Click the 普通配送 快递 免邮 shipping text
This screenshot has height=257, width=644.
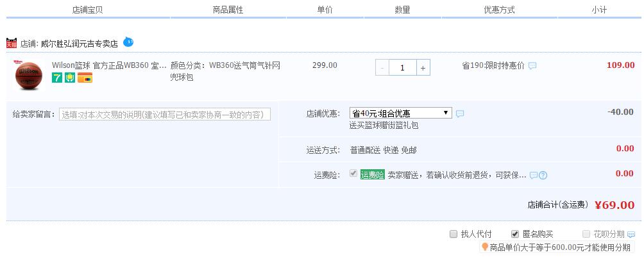pos(383,150)
